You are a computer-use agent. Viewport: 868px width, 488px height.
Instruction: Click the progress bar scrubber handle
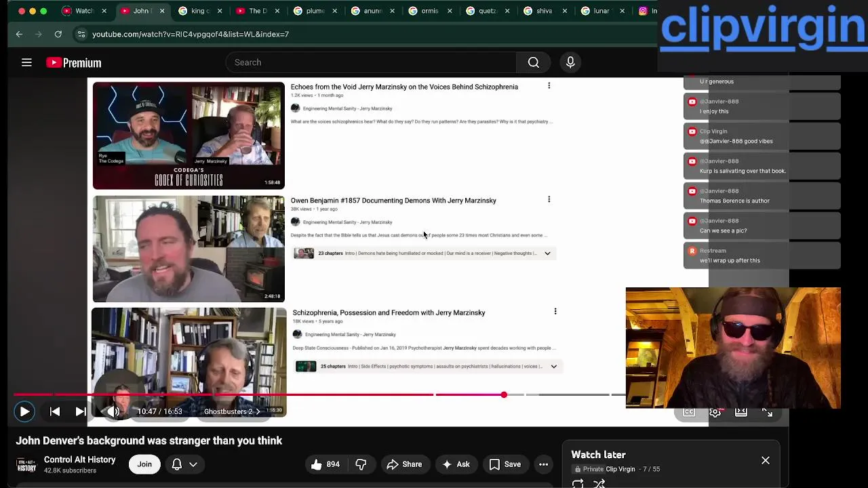(x=504, y=394)
